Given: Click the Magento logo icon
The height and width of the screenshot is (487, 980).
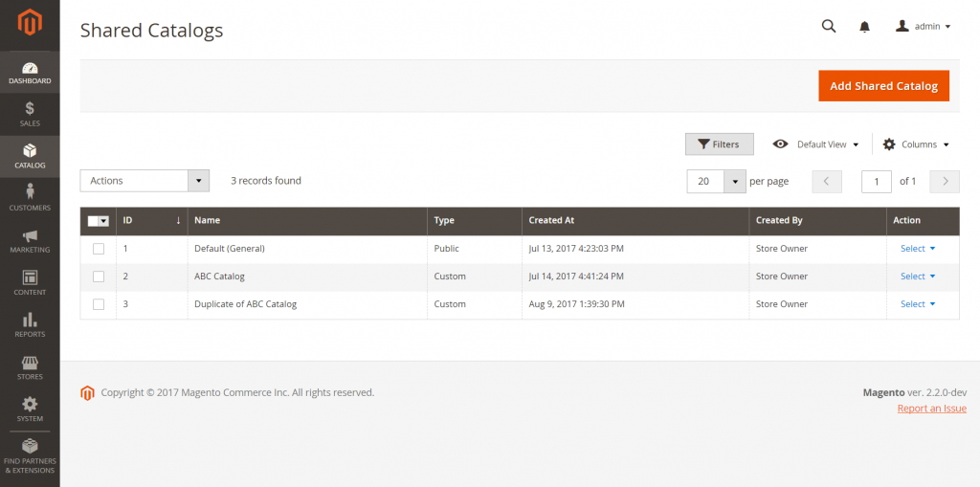Looking at the screenshot, I should [30, 21].
